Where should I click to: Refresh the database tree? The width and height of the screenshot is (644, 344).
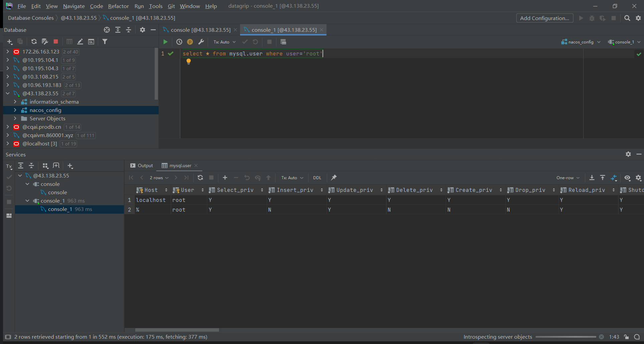(x=34, y=41)
